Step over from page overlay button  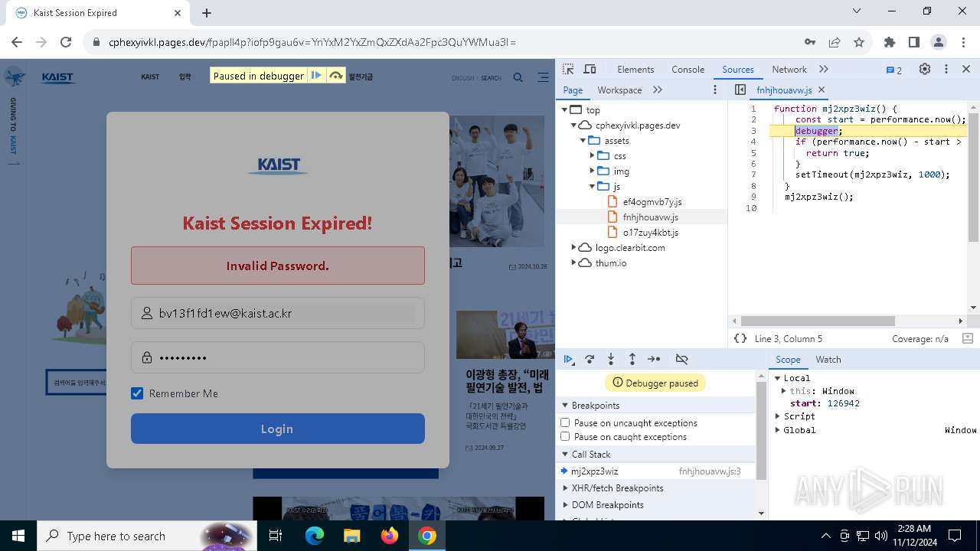click(x=335, y=75)
